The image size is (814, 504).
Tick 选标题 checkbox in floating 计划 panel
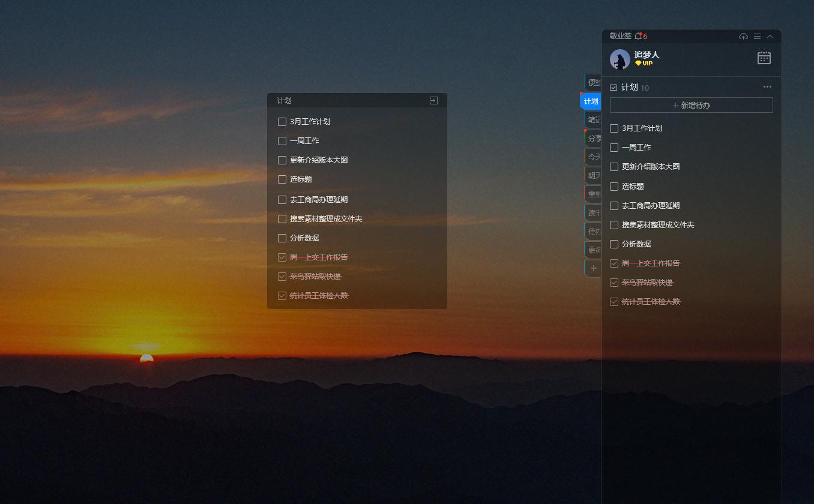[x=282, y=179]
